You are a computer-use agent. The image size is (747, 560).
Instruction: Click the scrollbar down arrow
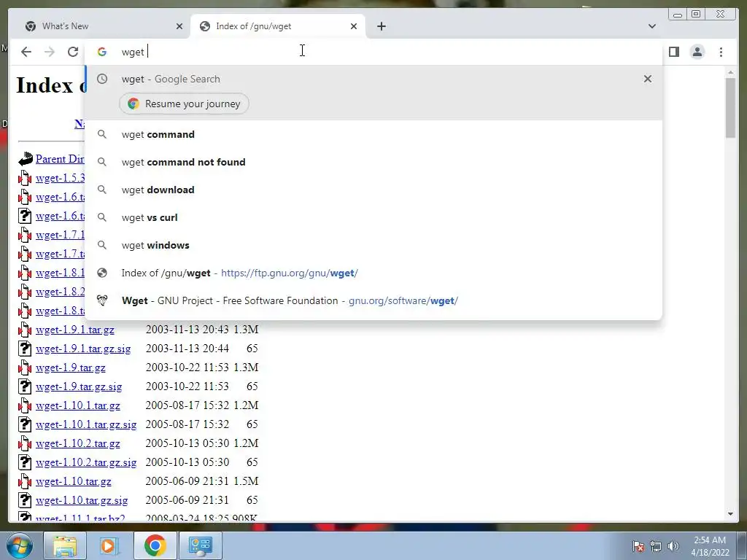point(730,514)
